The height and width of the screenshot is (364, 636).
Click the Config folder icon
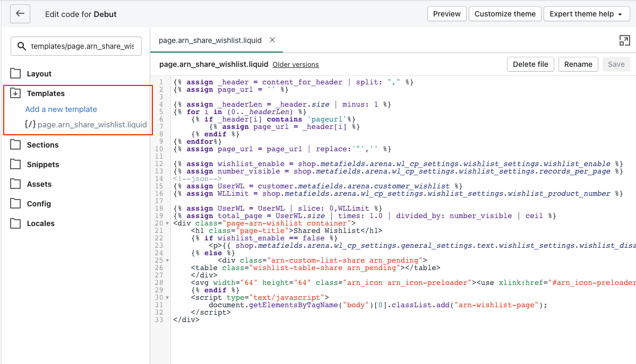(x=15, y=203)
